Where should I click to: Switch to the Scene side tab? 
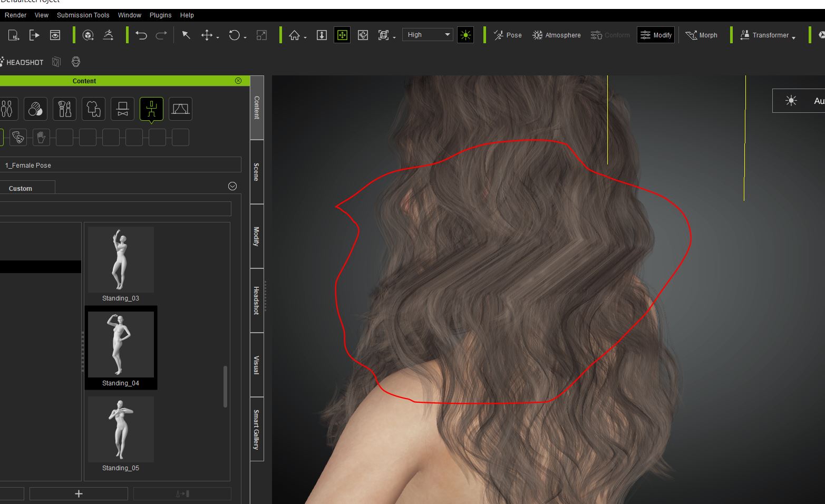[257, 172]
